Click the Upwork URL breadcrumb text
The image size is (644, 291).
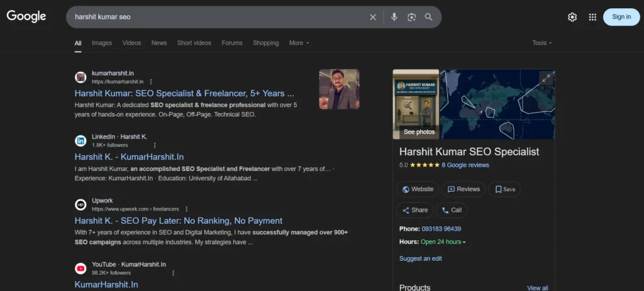(135, 209)
